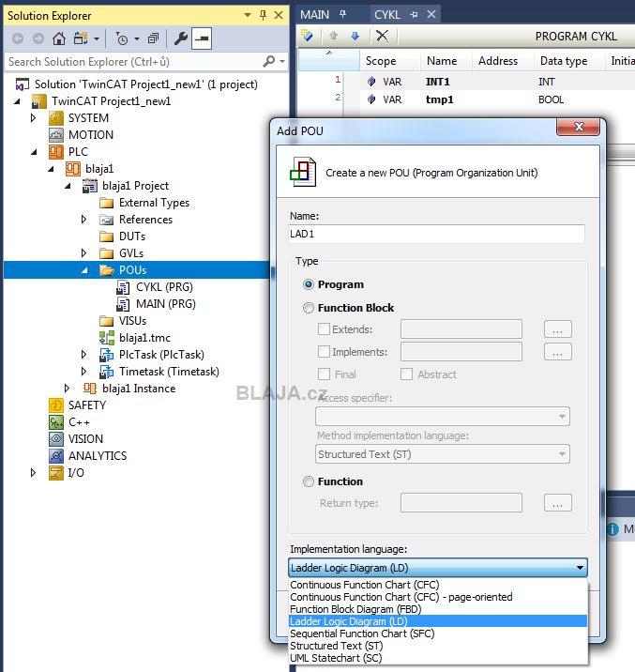Click browse button next to Implements field
This screenshot has height=672, width=635.
557,352
